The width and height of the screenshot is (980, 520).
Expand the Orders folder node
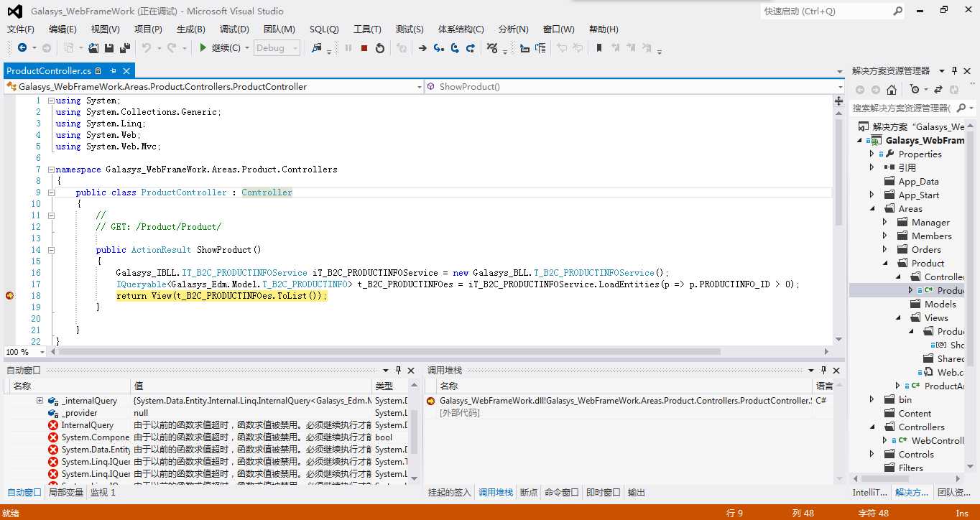point(885,249)
